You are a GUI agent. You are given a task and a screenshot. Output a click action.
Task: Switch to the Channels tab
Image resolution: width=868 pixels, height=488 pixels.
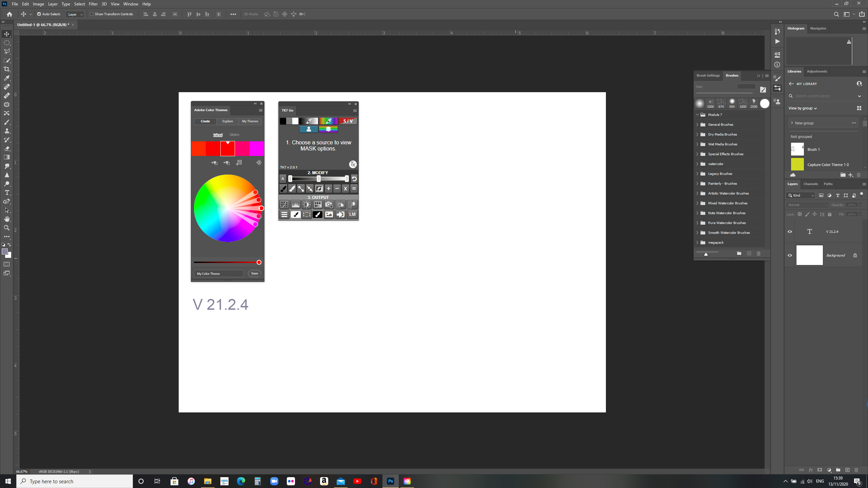[811, 184]
